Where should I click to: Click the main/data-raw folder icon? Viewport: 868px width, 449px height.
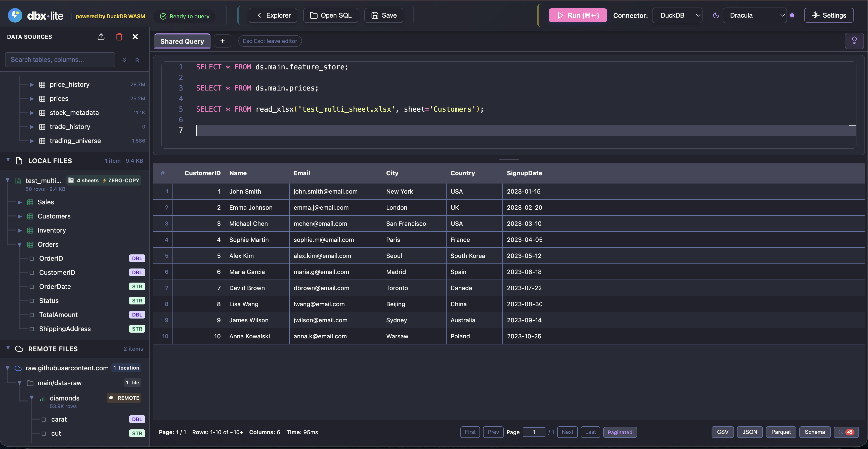[30, 383]
